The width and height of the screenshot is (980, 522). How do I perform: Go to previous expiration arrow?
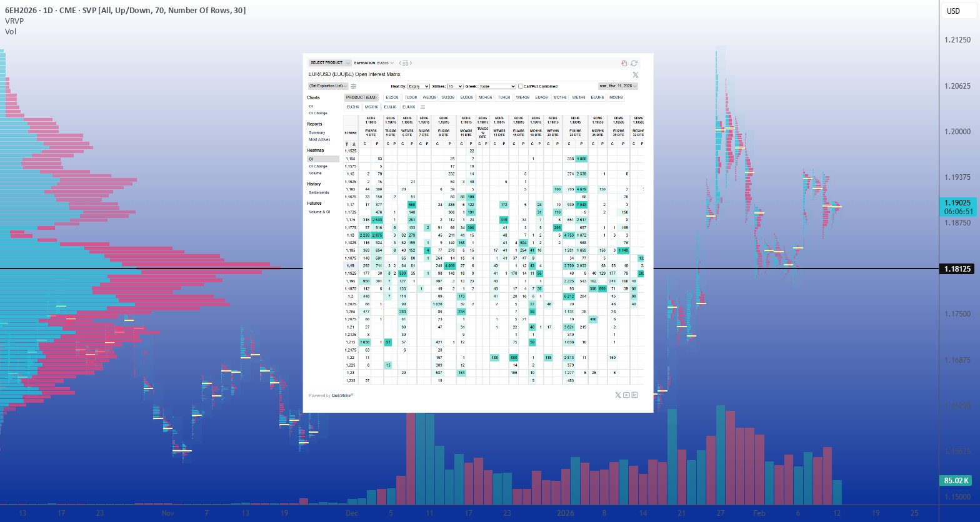click(400, 63)
